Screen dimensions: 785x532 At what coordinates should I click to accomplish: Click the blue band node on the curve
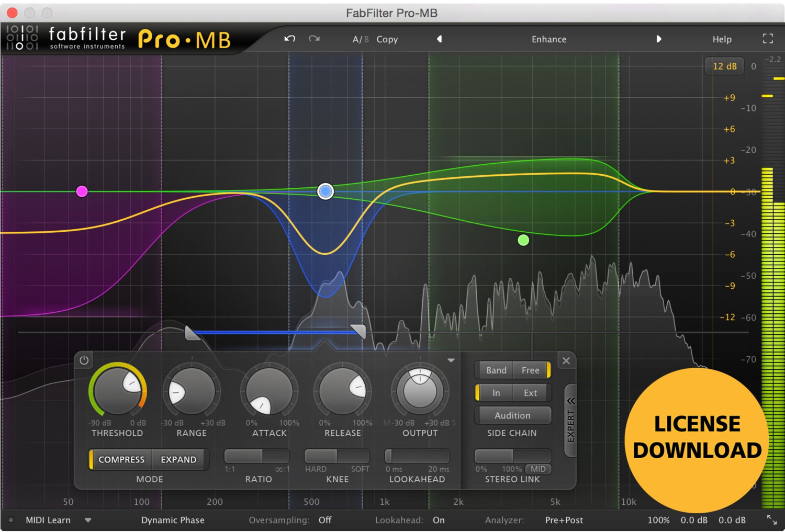(x=325, y=191)
